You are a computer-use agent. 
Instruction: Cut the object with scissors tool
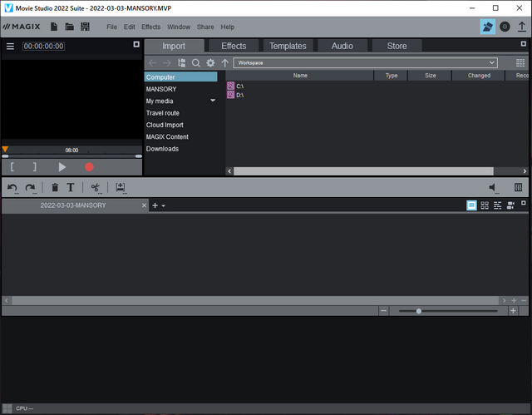(96, 188)
